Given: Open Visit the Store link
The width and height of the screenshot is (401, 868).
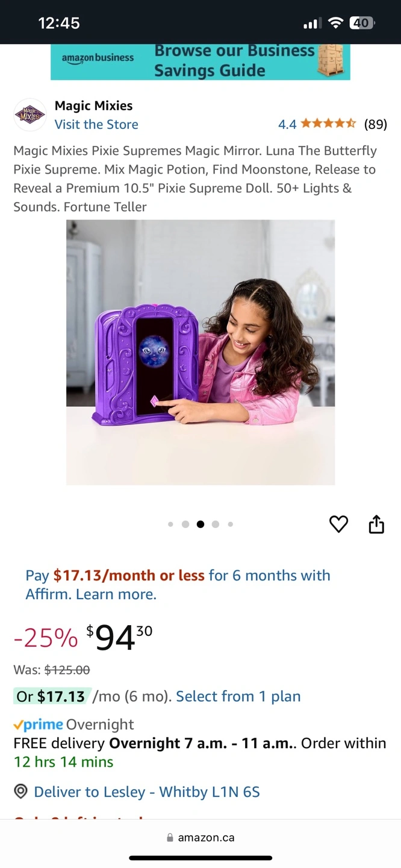Looking at the screenshot, I should (96, 124).
